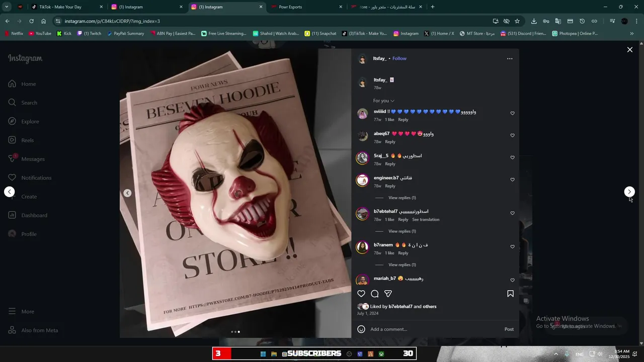Click the comment bubble icon under post

click(x=375, y=294)
